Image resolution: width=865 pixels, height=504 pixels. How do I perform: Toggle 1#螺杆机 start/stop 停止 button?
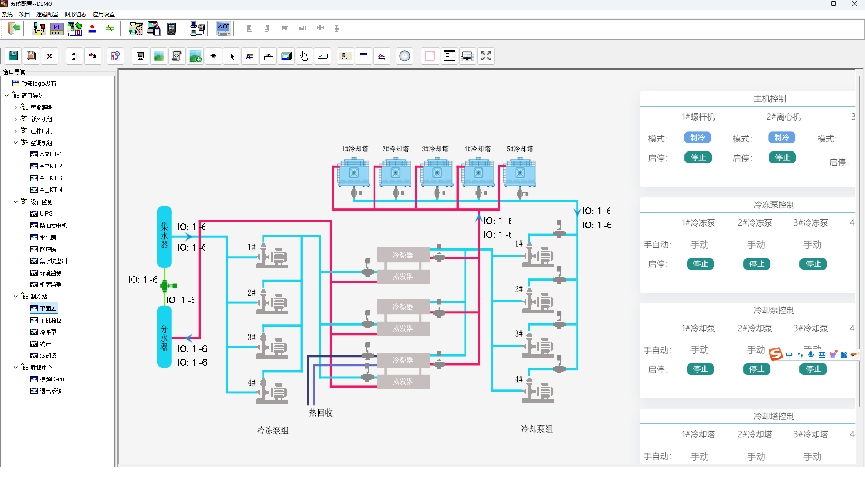(x=698, y=158)
